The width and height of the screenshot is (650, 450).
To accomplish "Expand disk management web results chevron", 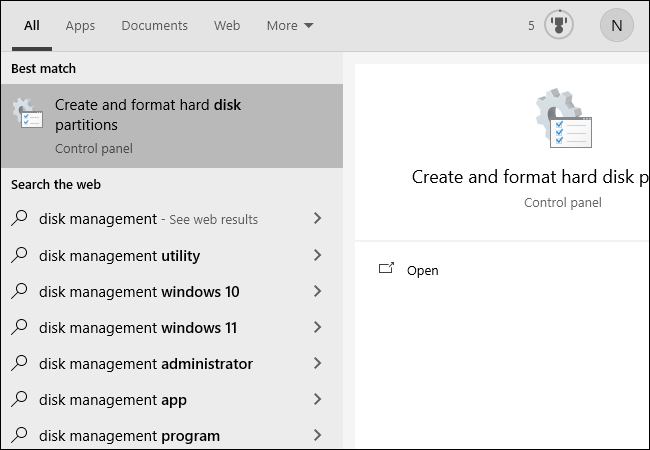I will [317, 218].
